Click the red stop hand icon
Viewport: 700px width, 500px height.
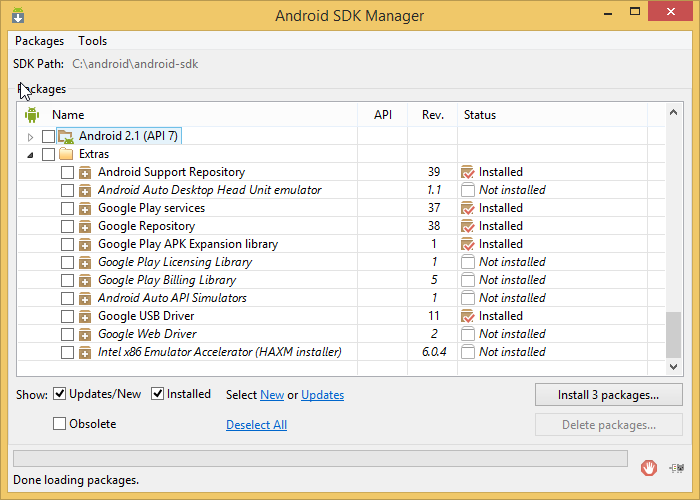point(649,466)
